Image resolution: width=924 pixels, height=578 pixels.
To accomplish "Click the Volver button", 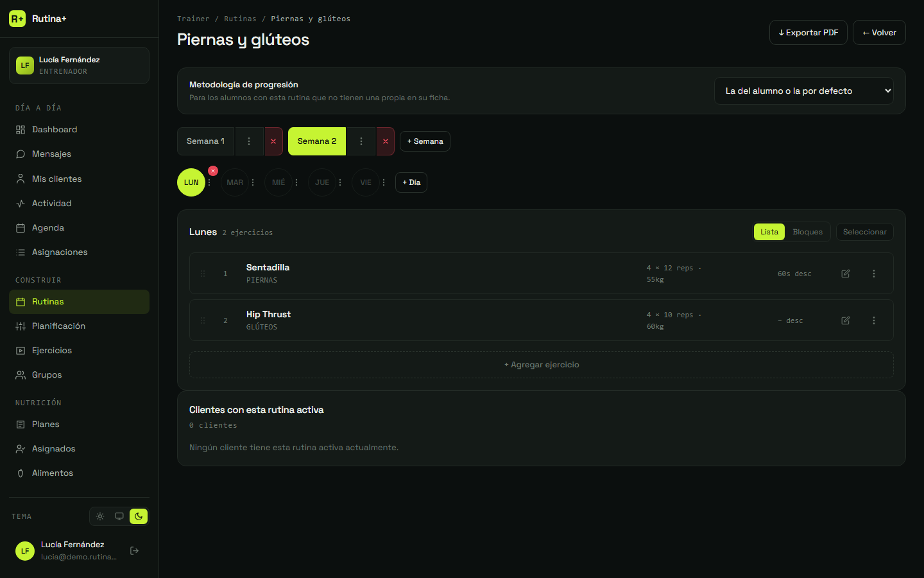I will (x=879, y=33).
